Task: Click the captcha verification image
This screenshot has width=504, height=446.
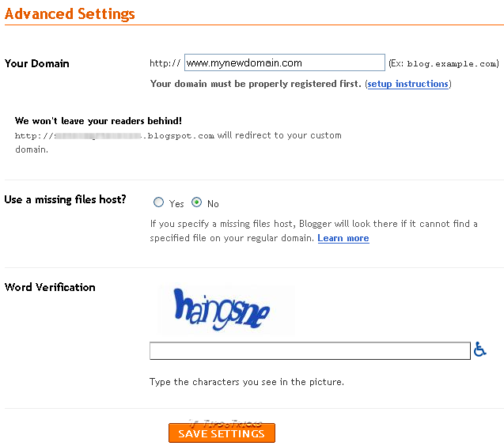Action: point(226,310)
